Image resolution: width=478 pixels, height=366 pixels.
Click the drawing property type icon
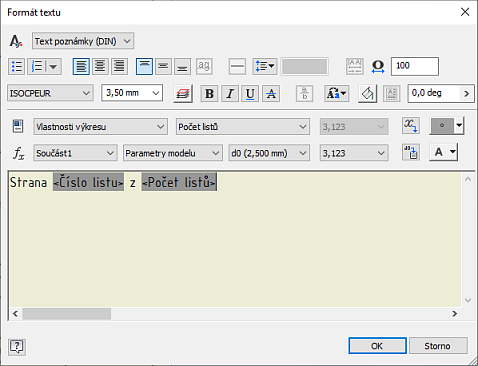coord(18,126)
